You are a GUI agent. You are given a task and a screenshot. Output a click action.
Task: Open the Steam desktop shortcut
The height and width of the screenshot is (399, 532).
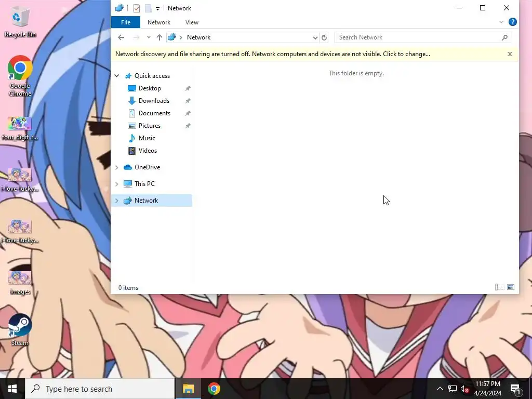[20, 330]
